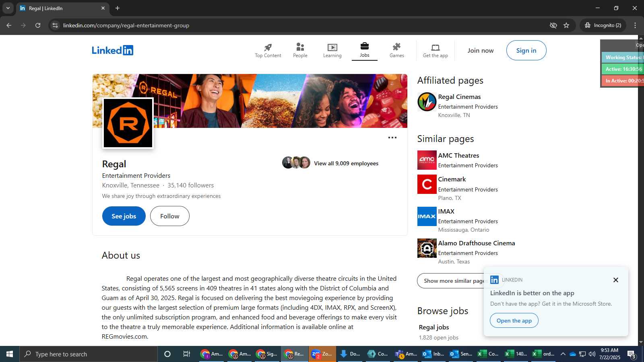Reload the current page
The height and width of the screenshot is (362, 644).
click(38, 25)
